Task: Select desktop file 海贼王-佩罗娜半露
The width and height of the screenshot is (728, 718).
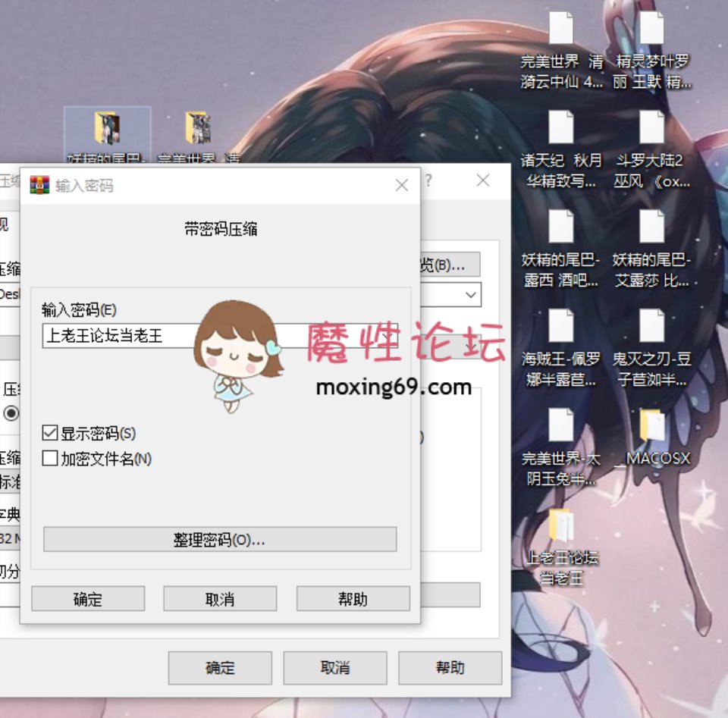Action: [561, 349]
